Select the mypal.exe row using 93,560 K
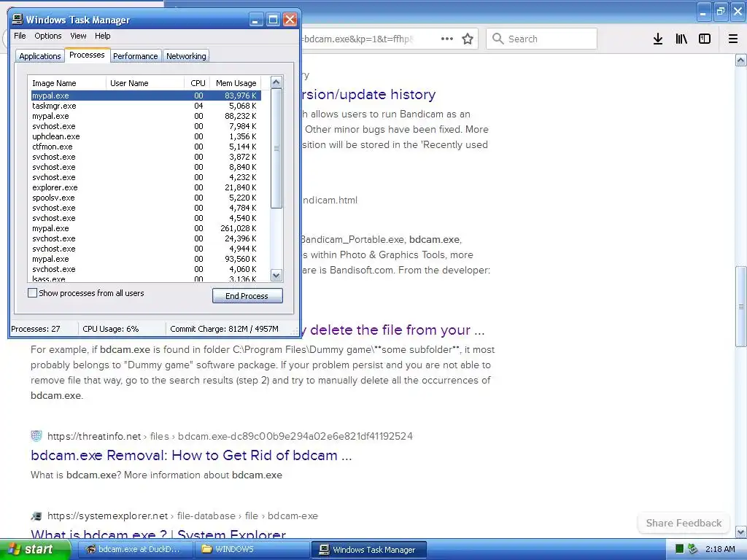The height and width of the screenshot is (560, 747). tap(146, 259)
